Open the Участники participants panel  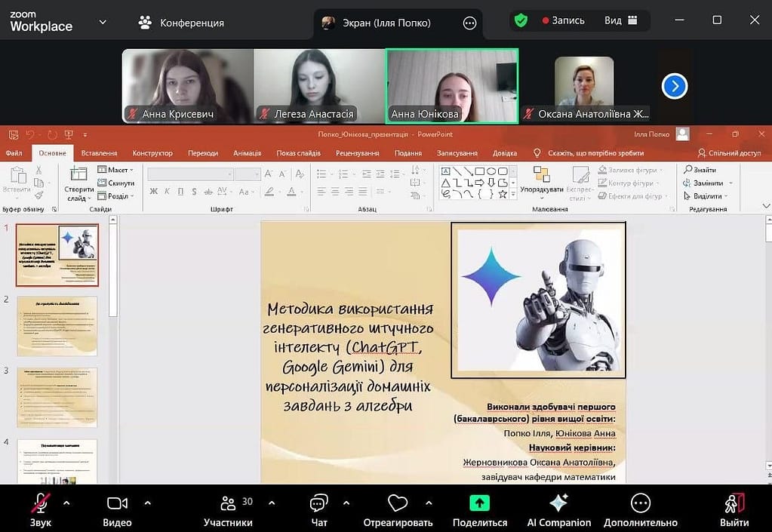pos(228,504)
